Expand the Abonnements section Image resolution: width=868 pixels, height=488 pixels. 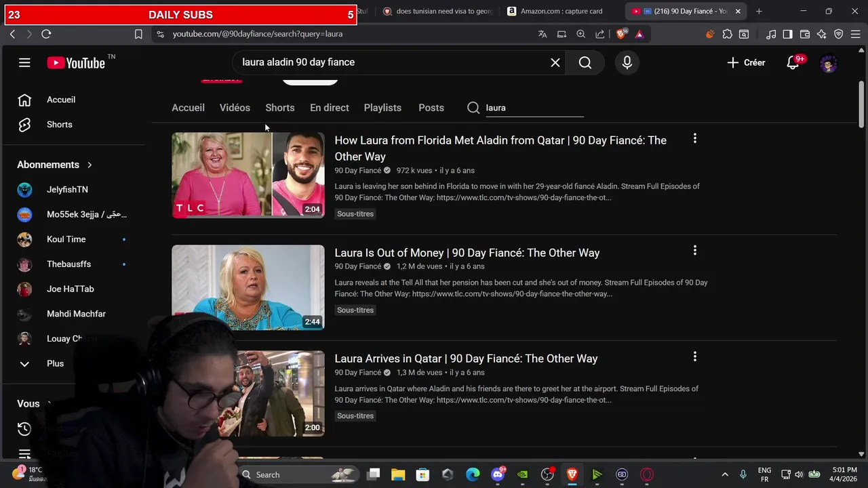54,165
